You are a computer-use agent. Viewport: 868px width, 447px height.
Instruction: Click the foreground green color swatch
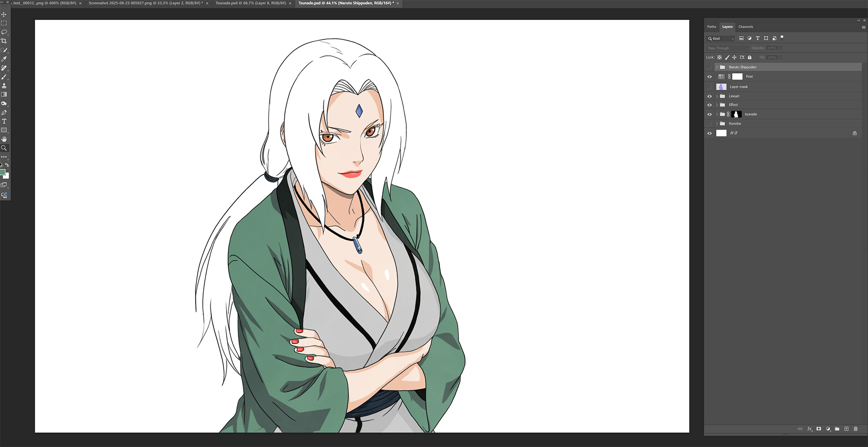tap(2, 172)
